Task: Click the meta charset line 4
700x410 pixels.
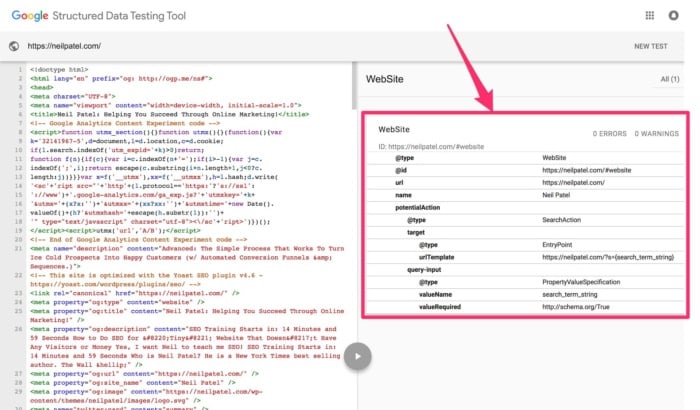Action: [73, 96]
